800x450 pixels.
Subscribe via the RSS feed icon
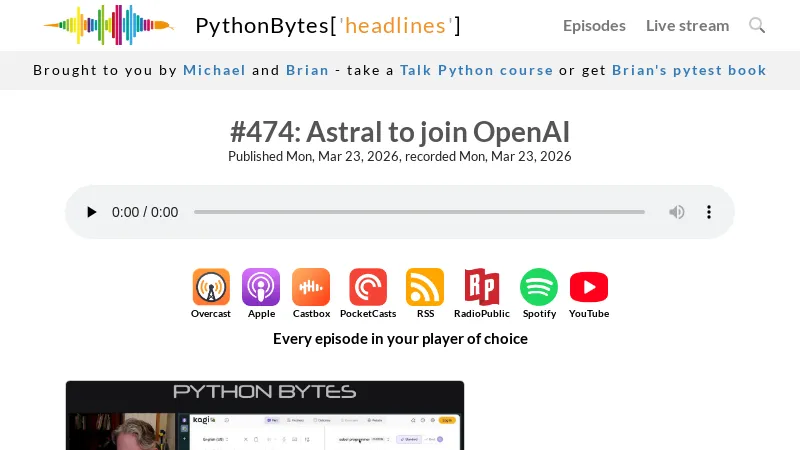pos(425,287)
